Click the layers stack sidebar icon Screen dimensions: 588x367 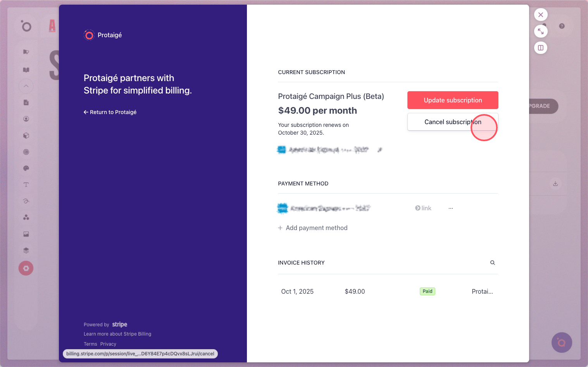pos(26,250)
